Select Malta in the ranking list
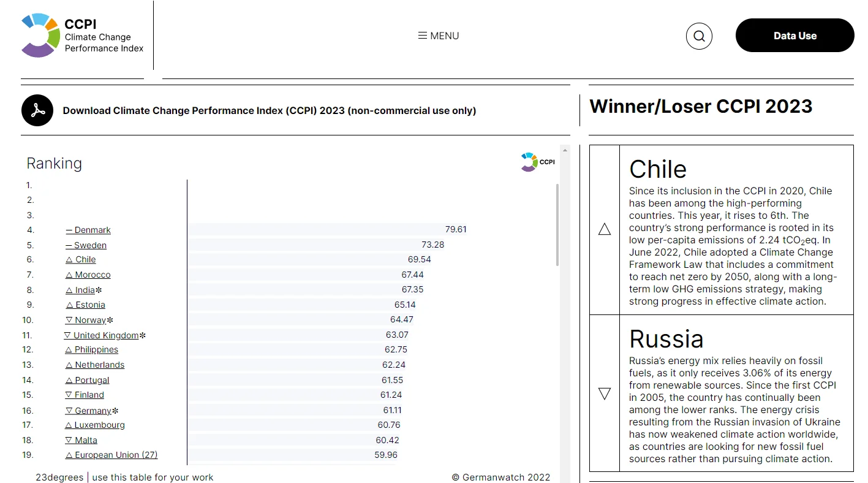The width and height of the screenshot is (868, 483). 81,441
